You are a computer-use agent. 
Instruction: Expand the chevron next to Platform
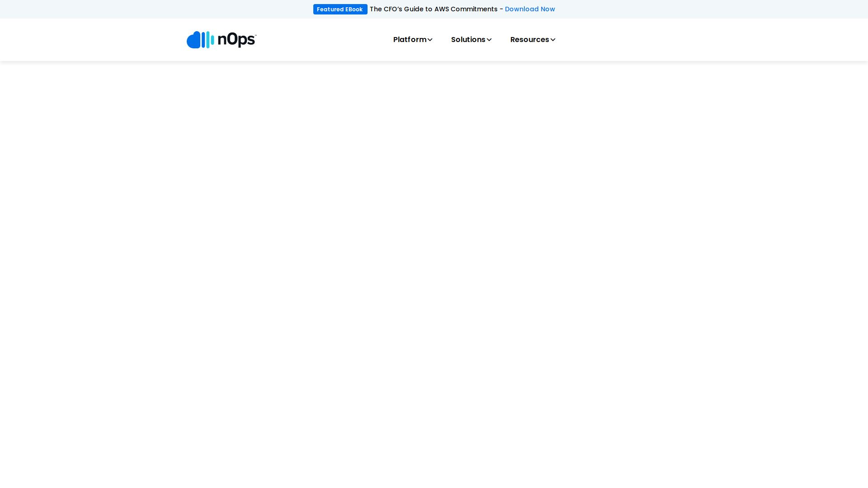pos(430,40)
